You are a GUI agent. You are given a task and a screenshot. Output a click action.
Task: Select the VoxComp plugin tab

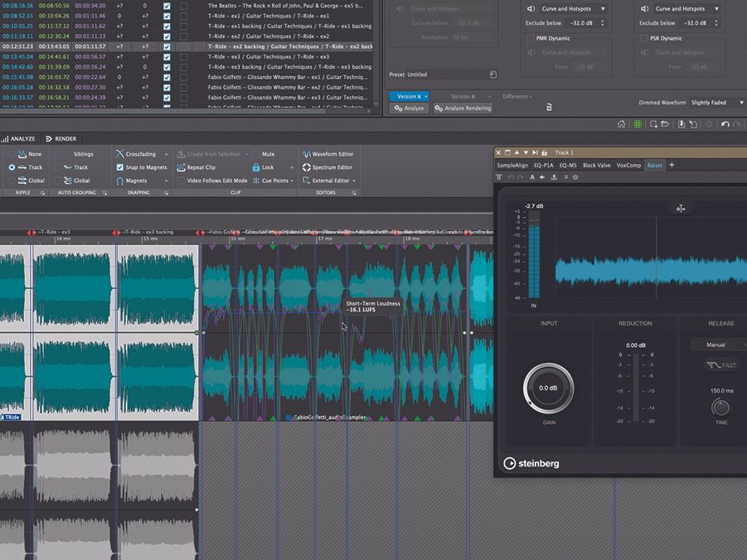click(x=628, y=165)
